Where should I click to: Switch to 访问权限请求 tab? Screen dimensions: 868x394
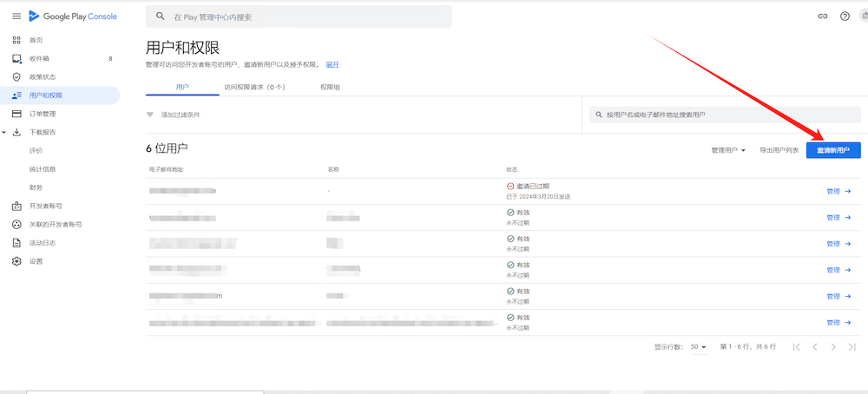click(x=254, y=88)
